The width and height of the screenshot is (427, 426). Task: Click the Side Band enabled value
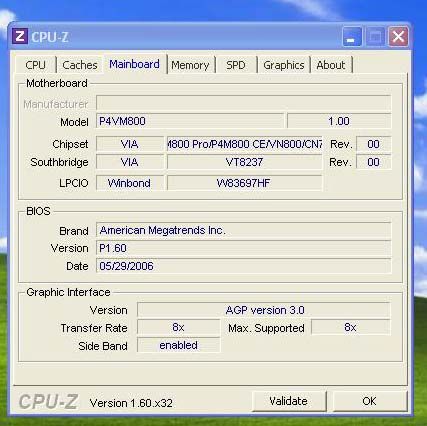[178, 345]
